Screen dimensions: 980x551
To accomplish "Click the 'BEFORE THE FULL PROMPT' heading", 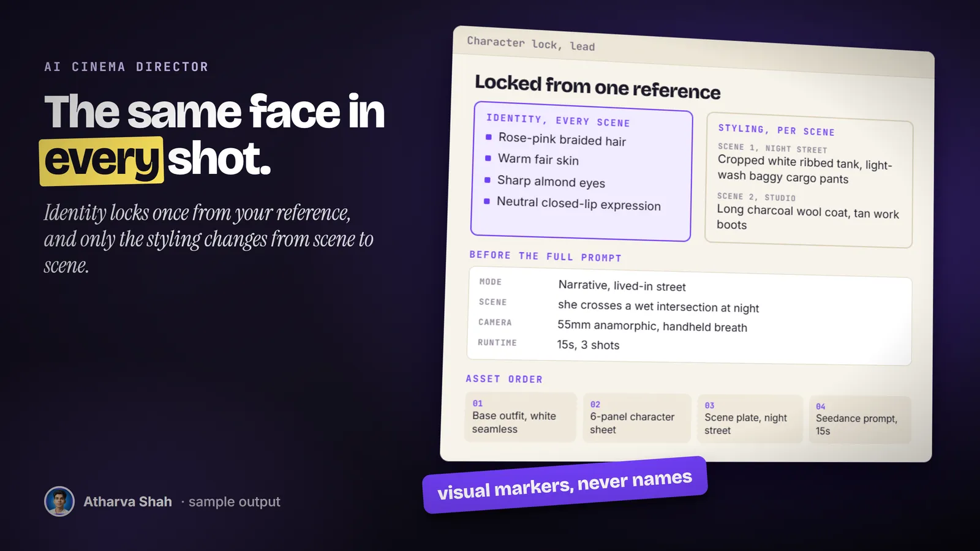I will [x=545, y=256].
